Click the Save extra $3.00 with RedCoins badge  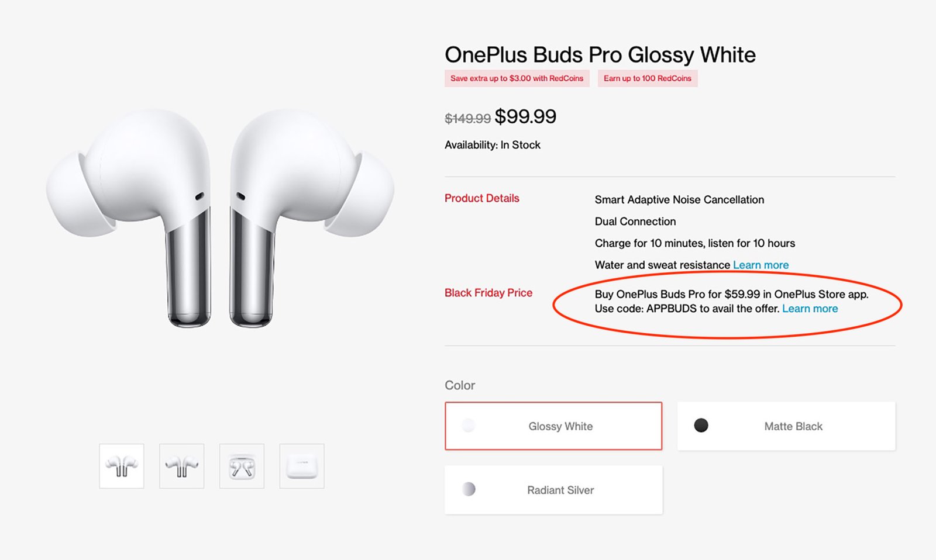coord(517,78)
